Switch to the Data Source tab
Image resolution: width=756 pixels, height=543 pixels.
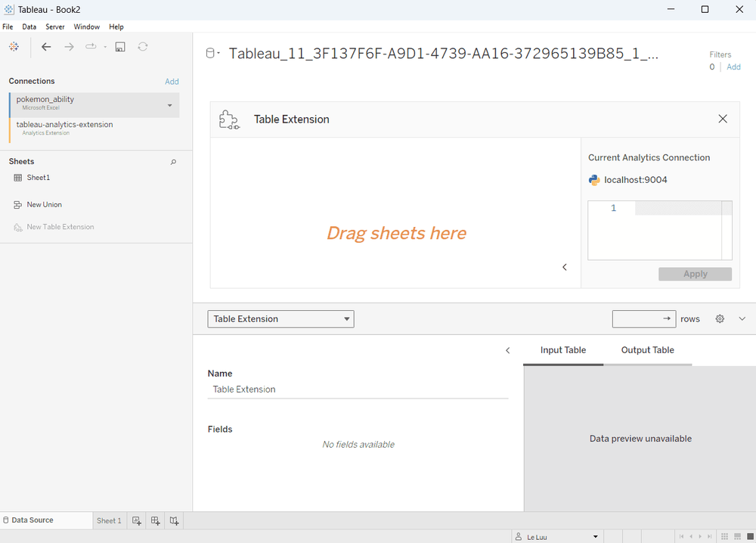tap(46, 520)
